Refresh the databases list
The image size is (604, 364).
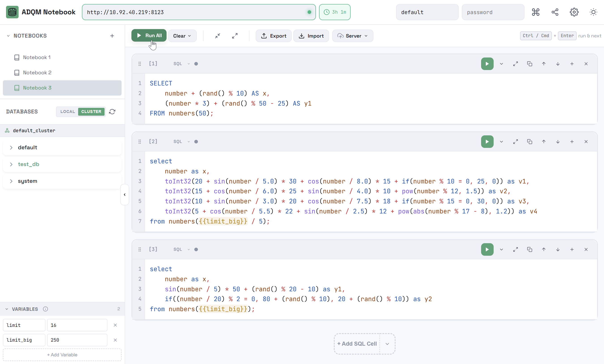point(112,112)
